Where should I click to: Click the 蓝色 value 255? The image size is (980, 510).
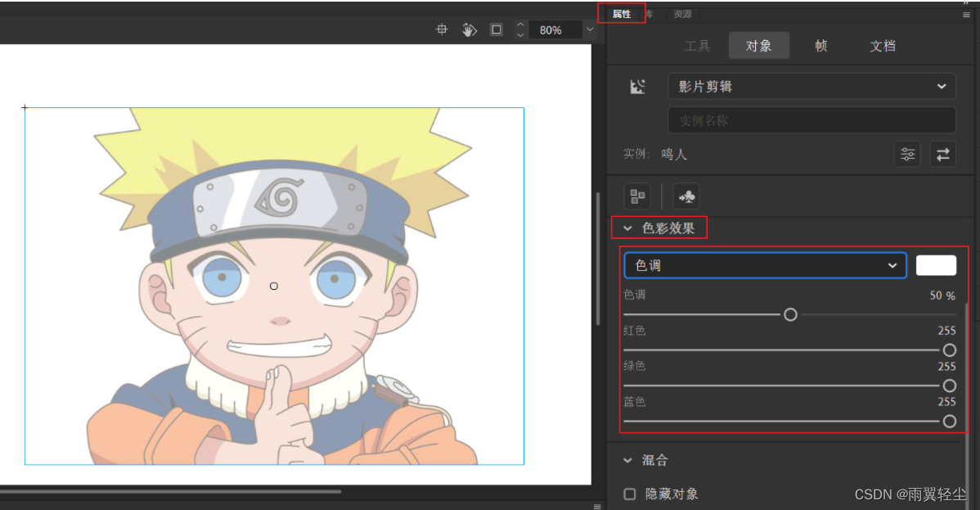pyautogui.click(x=947, y=402)
